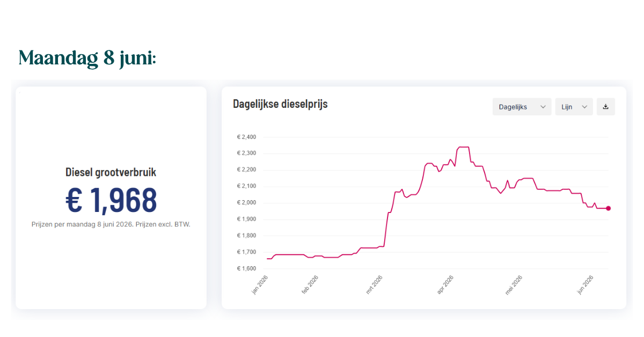Click the mrt 2026 axis label
Image resolution: width=644 pixels, height=337 pixels.
(x=374, y=284)
